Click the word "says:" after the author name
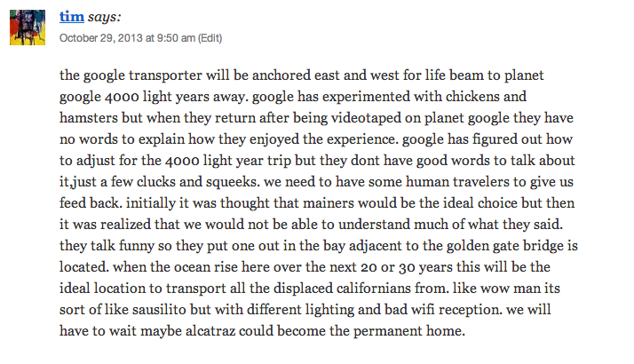Screen dimensions: 634x364 [106, 17]
